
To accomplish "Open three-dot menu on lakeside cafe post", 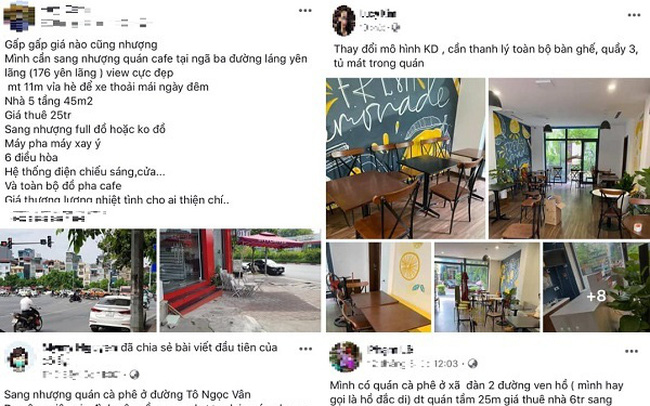I will [631, 351].
